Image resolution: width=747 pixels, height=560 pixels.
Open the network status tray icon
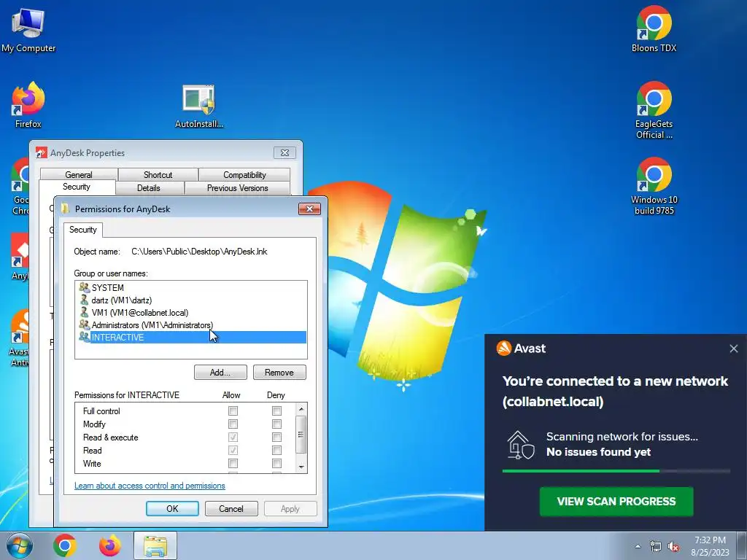tap(656, 547)
